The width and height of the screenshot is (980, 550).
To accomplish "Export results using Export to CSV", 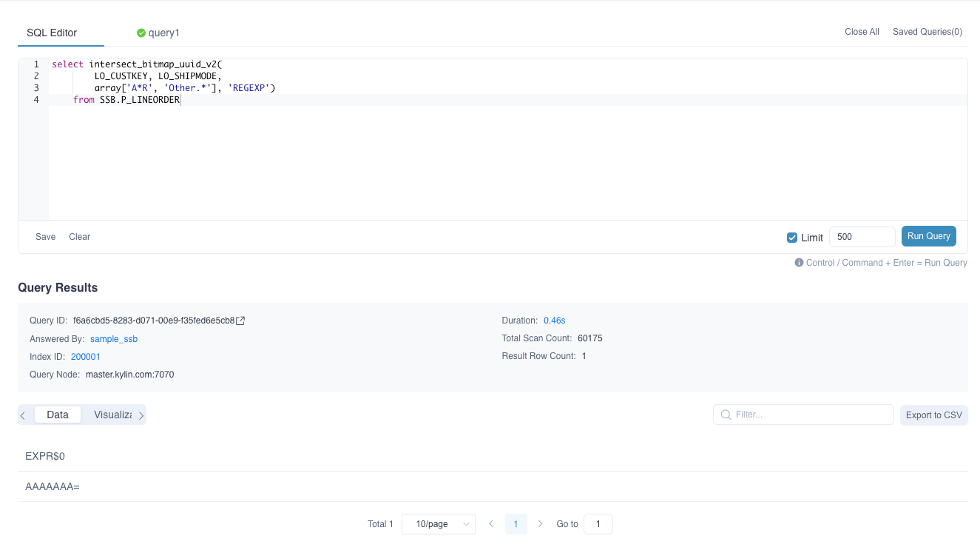I will [x=933, y=415].
